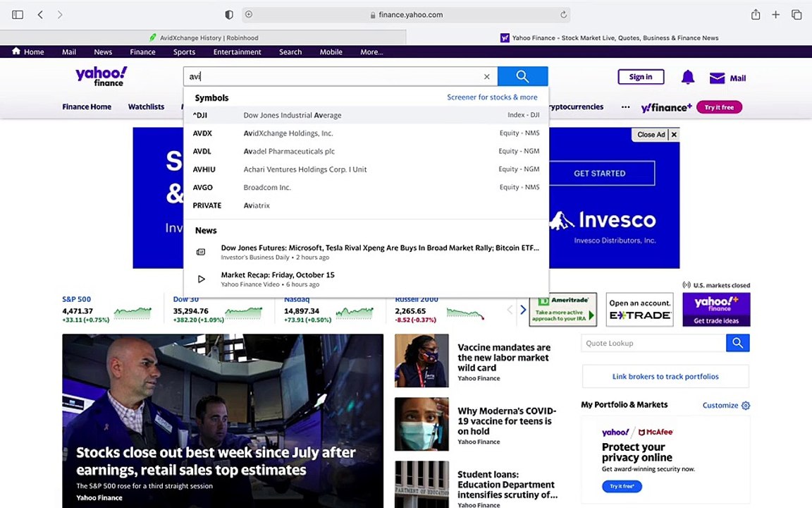Click the McAfee Try it free button
This screenshot has width=812, height=508.
(x=622, y=486)
